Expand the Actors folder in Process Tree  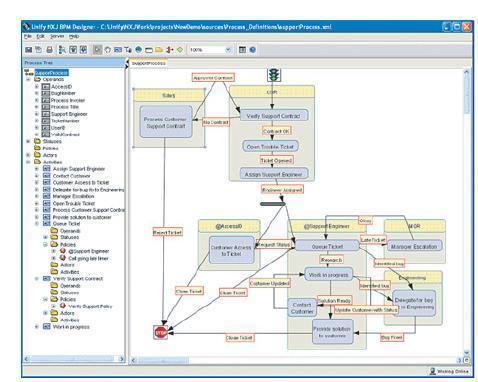[x=28, y=155]
